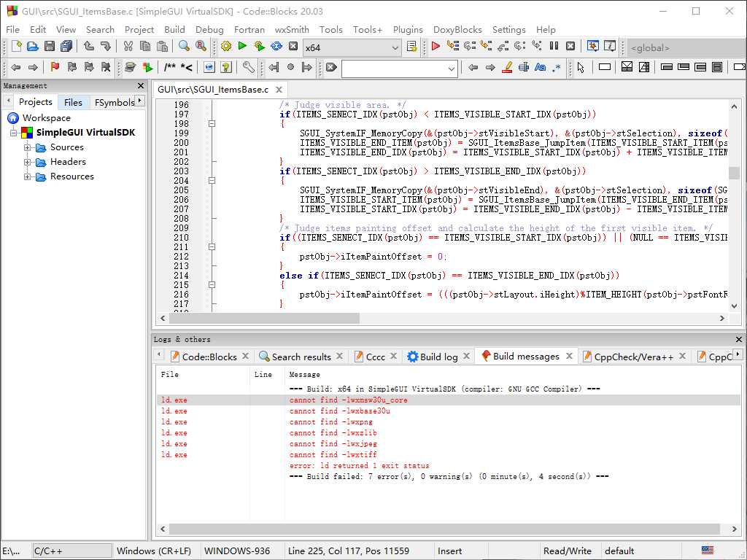Collapse the code fold at line 198
747x560 pixels.
coord(212,124)
